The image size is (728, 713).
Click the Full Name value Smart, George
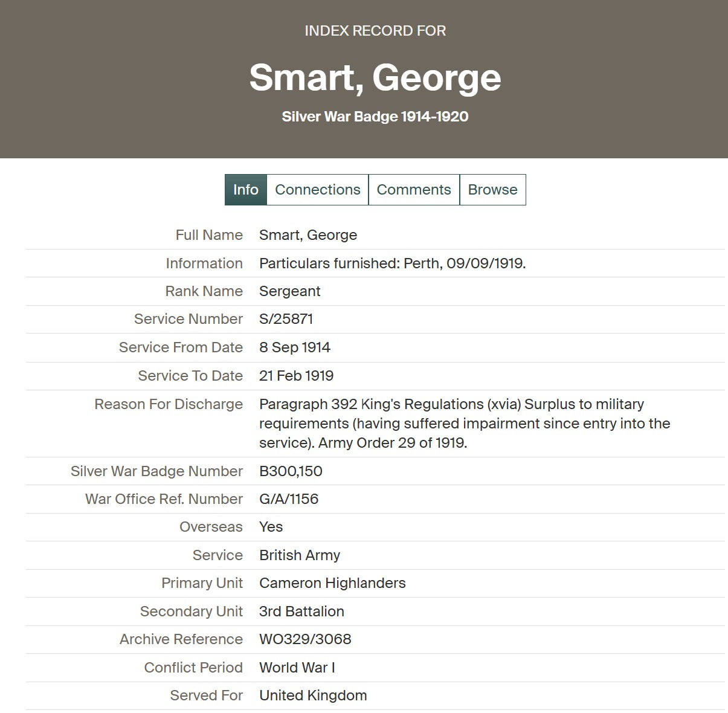click(x=308, y=235)
